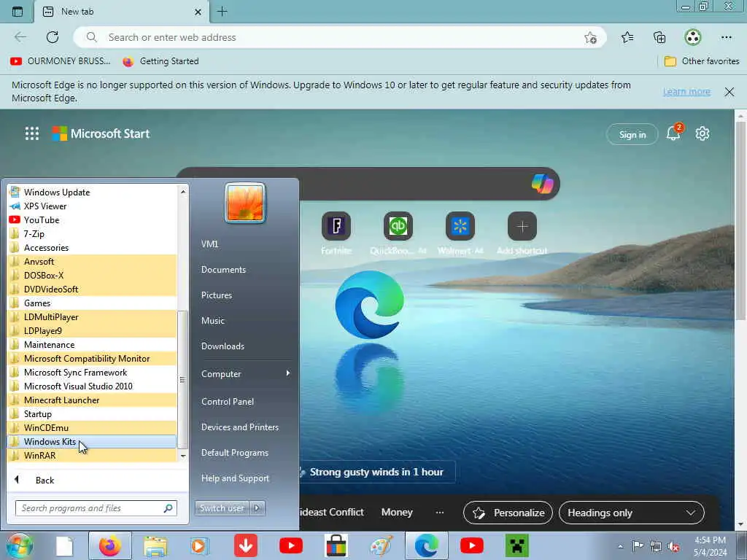
Task: Click the Switch user button
Action: (222, 508)
